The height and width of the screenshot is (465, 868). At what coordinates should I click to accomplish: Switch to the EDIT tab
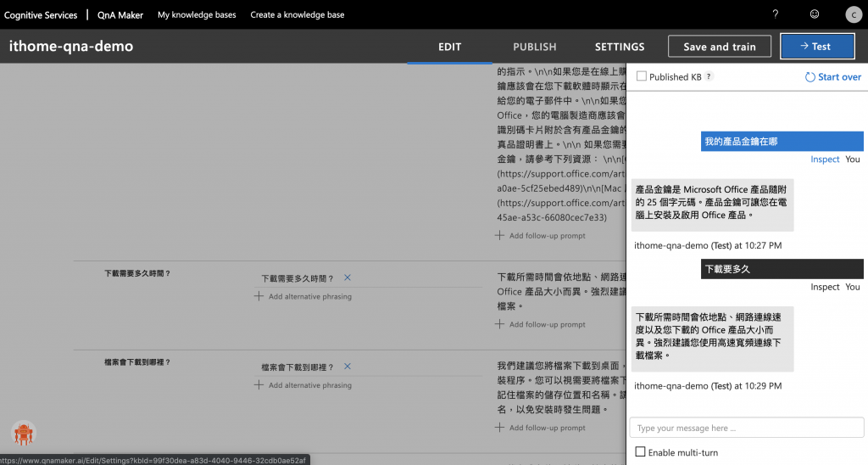coord(449,48)
